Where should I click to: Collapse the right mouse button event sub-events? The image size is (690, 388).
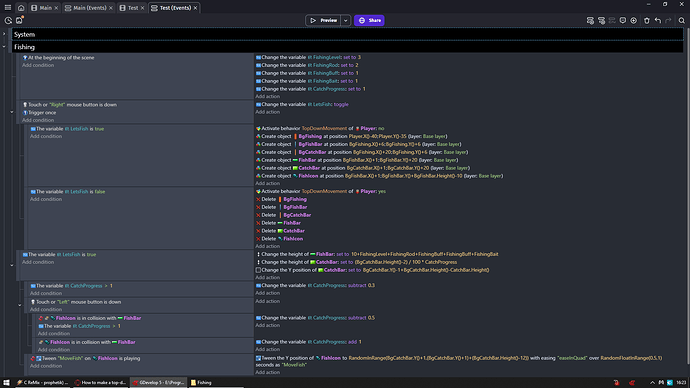pyautogui.click(x=12, y=112)
